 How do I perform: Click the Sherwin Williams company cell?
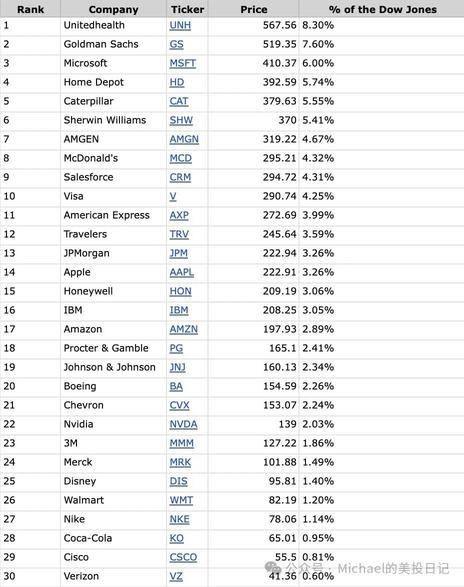coord(113,121)
